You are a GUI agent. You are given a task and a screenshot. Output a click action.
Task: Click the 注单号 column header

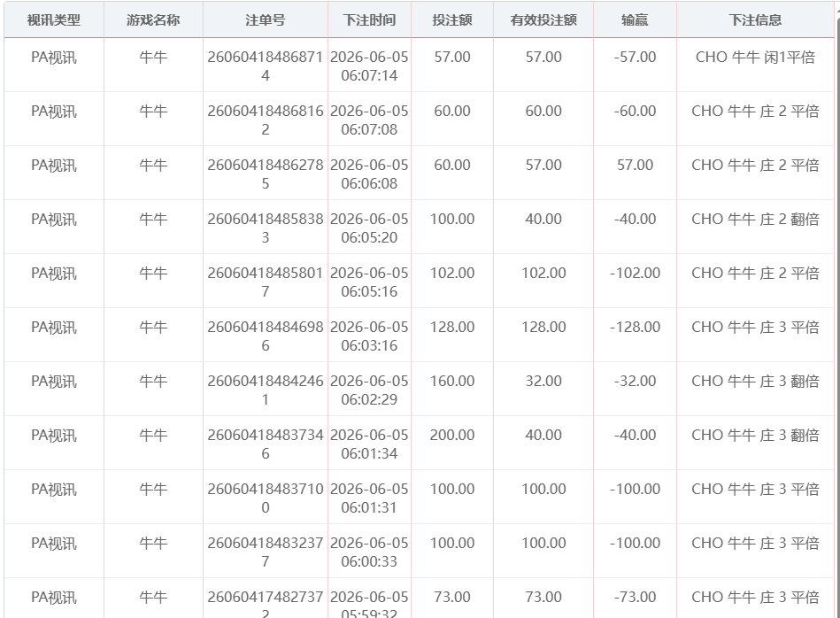(266, 19)
